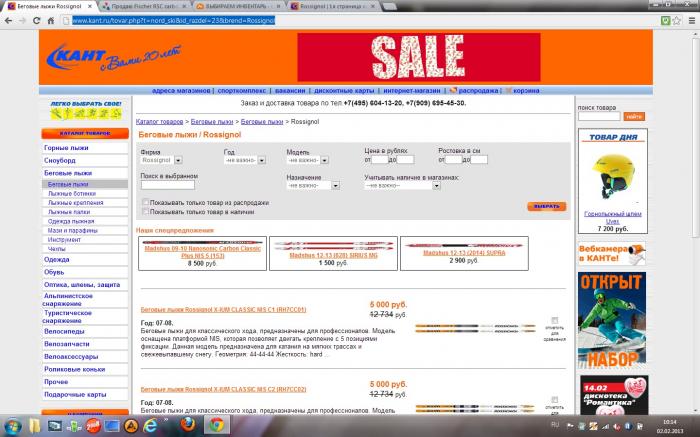The height and width of the screenshot is (437, 700).
Task: Open 'Лыжные крепления' subcategory
Action: click(x=75, y=203)
